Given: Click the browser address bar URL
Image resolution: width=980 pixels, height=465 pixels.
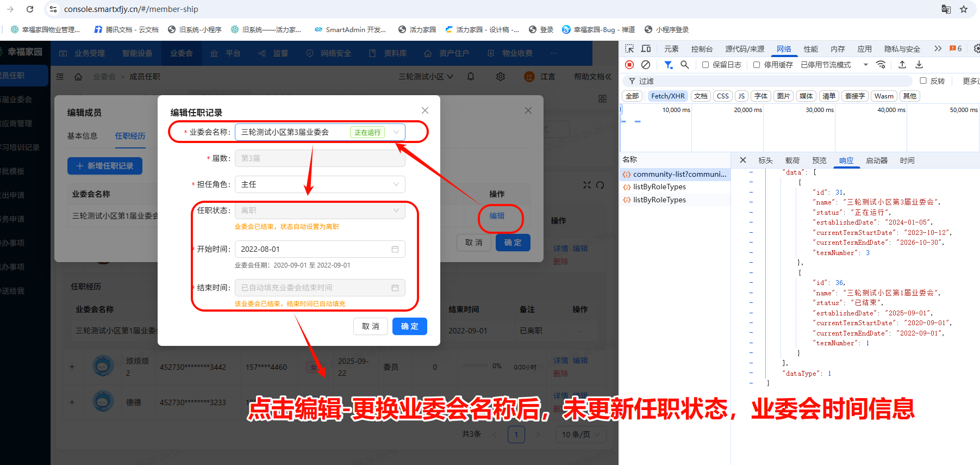Looking at the screenshot, I should tap(131, 9).
